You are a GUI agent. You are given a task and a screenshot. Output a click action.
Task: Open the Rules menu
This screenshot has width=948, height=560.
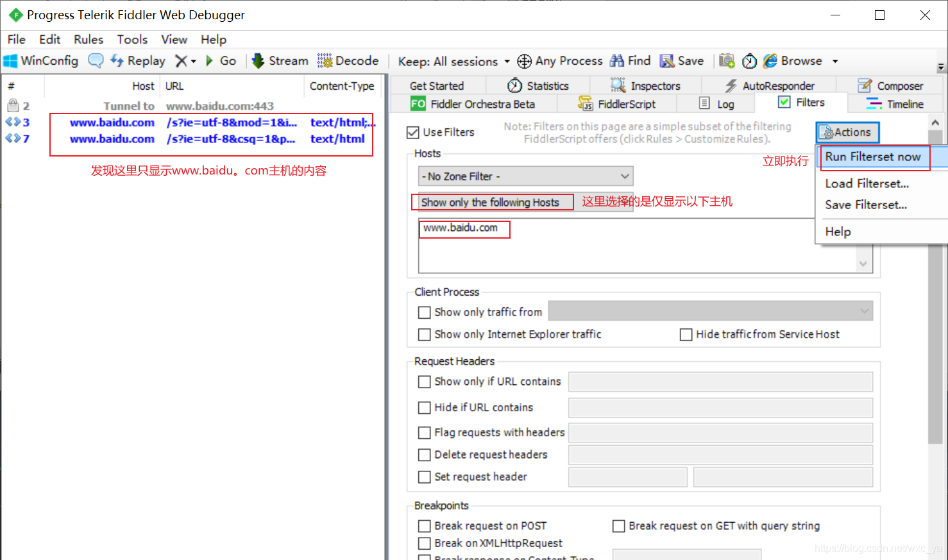[x=89, y=39]
